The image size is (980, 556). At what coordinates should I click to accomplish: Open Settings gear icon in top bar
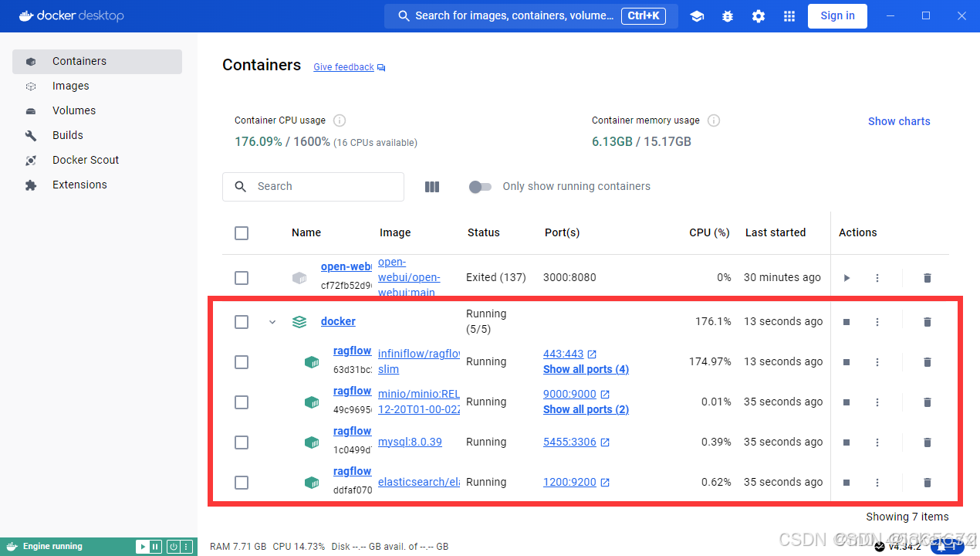[x=759, y=16]
